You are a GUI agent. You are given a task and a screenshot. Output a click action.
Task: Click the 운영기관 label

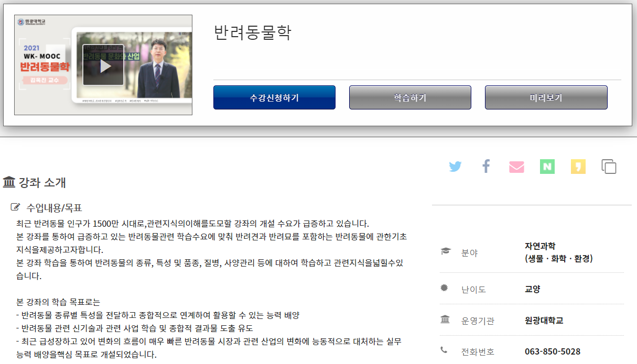478,321
